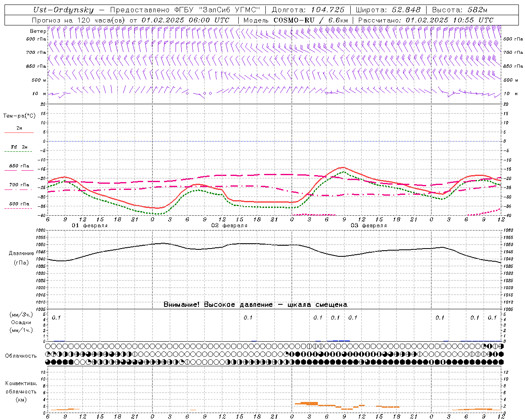Viewport: 525px width, 420px height.
Task: Click the Широта: 52.848 latitude value
Action: pos(388,10)
